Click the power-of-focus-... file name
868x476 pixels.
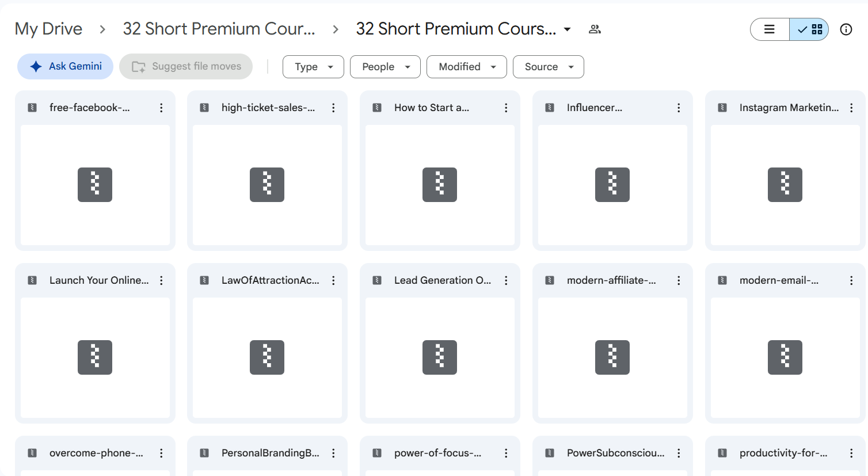(x=438, y=453)
